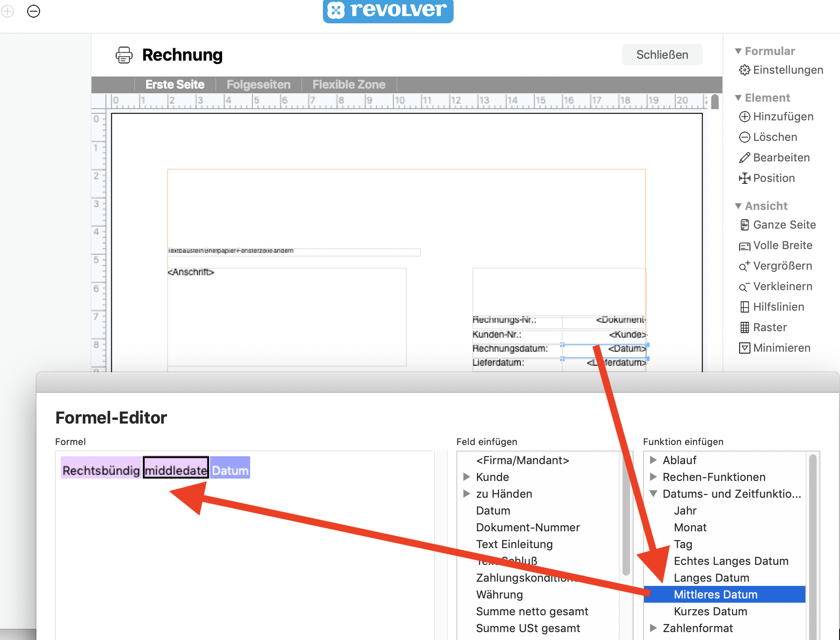
Task: Select the Bearbeiten pencil icon
Action: tap(744, 158)
